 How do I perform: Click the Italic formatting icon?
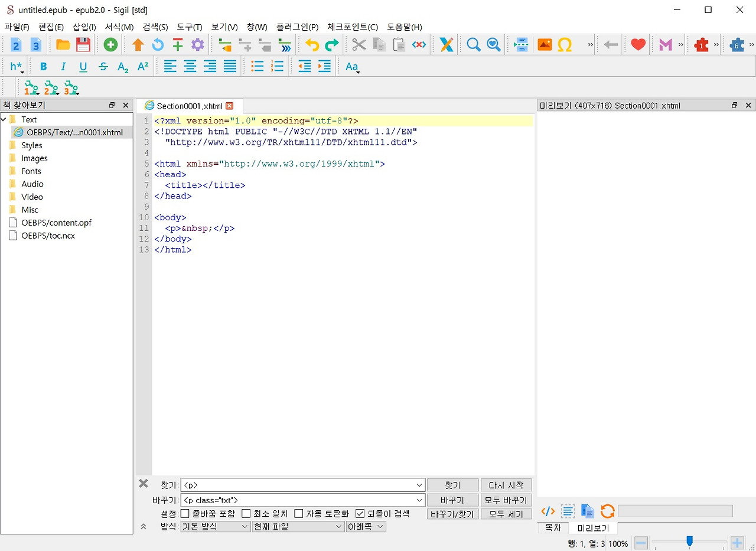click(x=63, y=67)
